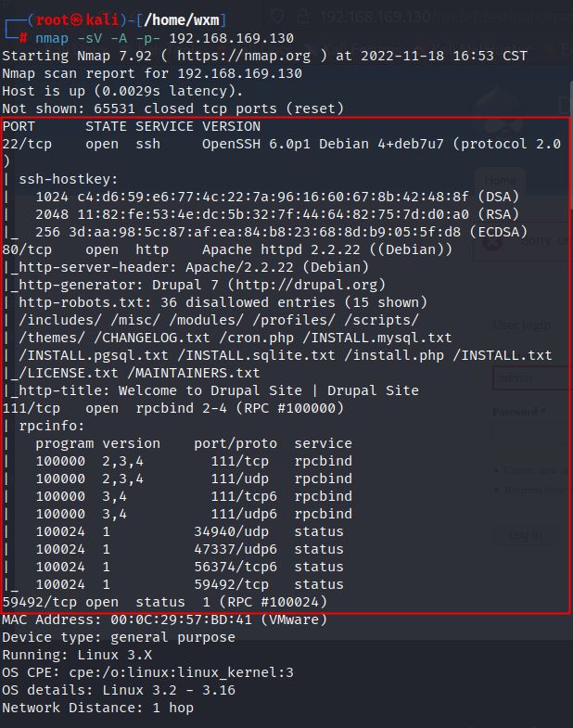The width and height of the screenshot is (573, 728).
Task: Click the vertical scrollbar on right edge
Action: (x=570, y=144)
